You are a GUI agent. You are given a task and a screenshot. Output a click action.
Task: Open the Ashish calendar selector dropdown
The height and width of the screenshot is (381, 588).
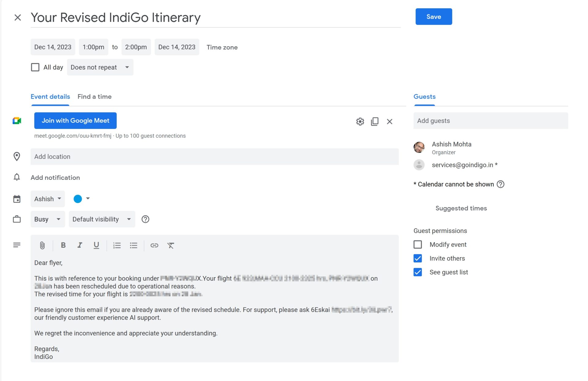[48, 199]
